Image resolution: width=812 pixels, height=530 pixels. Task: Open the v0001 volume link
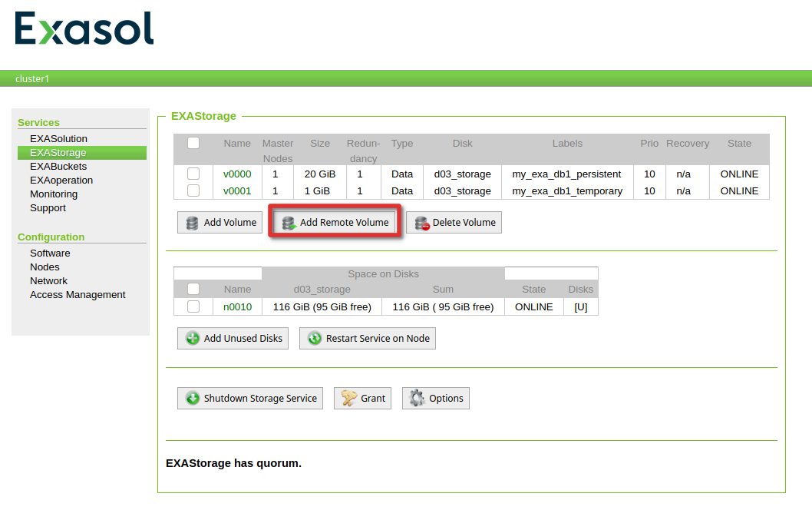[237, 191]
